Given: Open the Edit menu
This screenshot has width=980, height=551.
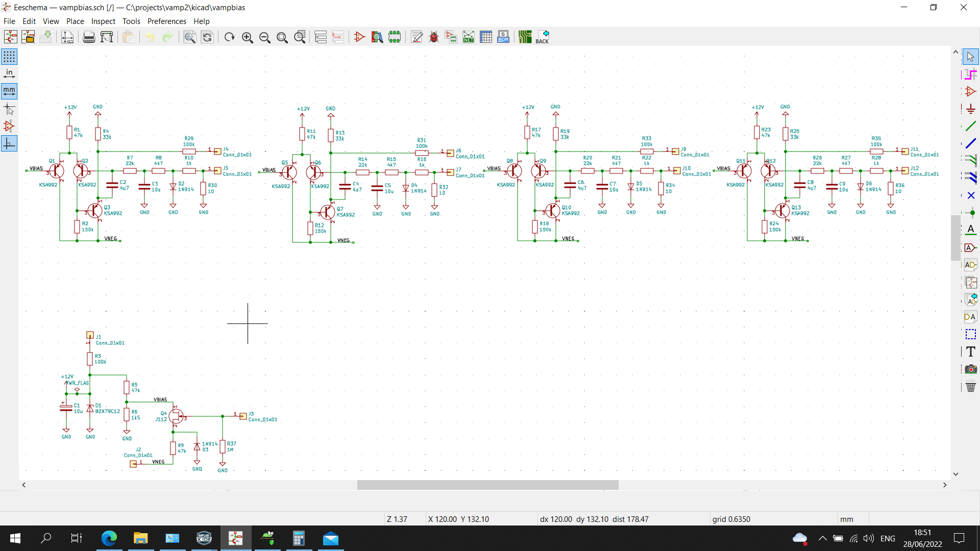Looking at the screenshot, I should click(x=29, y=21).
